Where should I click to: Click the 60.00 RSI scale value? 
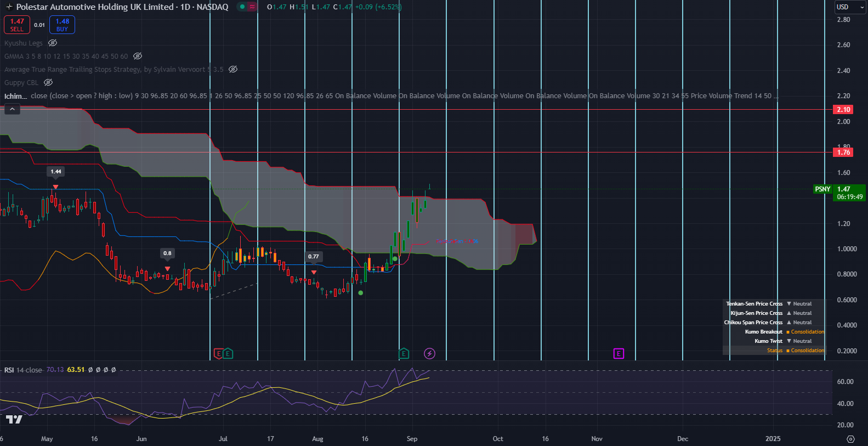[x=845, y=382]
